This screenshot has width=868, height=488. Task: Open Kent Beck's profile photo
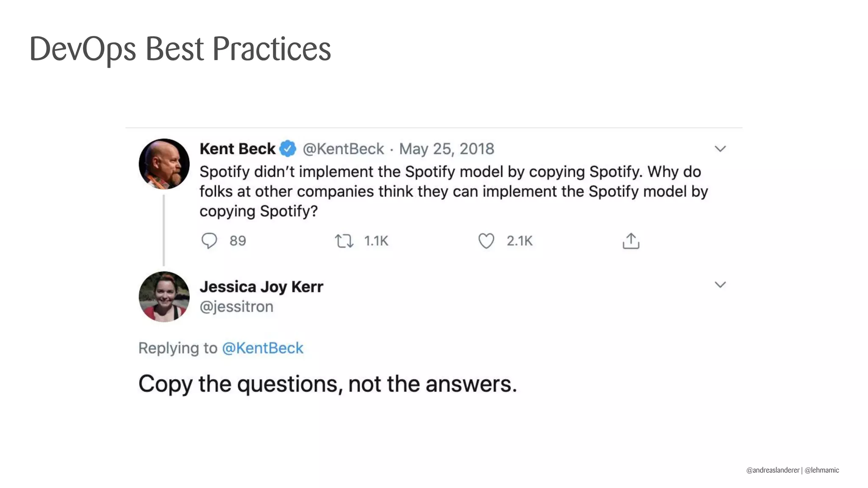point(164,164)
